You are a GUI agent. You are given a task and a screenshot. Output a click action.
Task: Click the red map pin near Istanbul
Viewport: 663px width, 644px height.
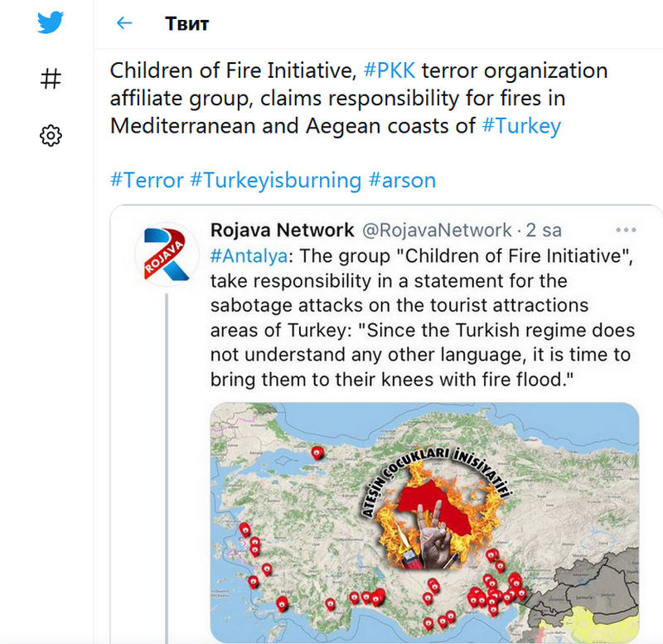click(x=317, y=453)
